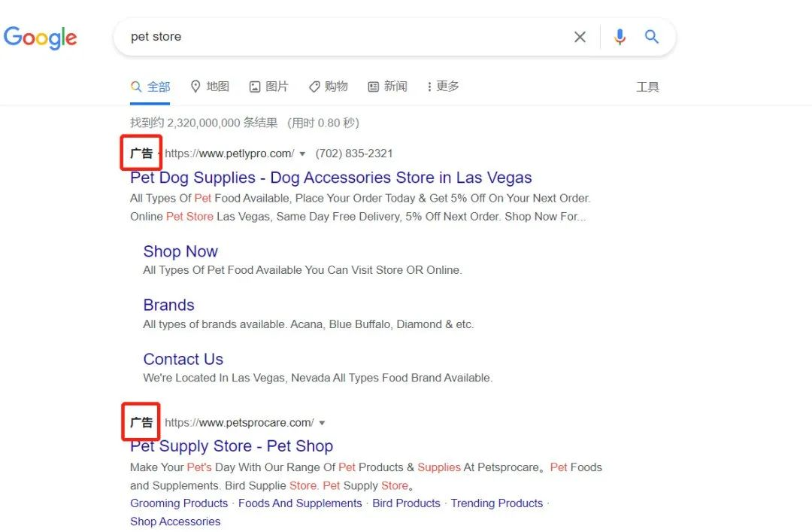Switch to the 图片 images tab
The height and width of the screenshot is (532, 812).
268,87
